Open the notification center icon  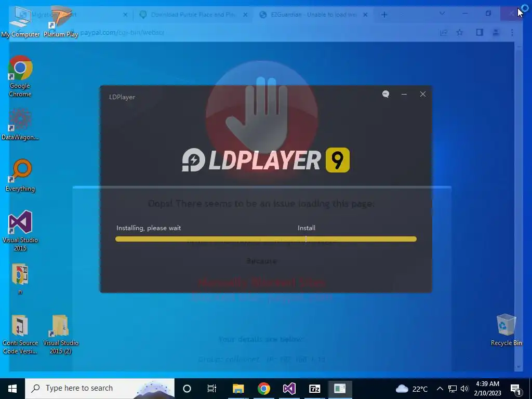(x=516, y=389)
